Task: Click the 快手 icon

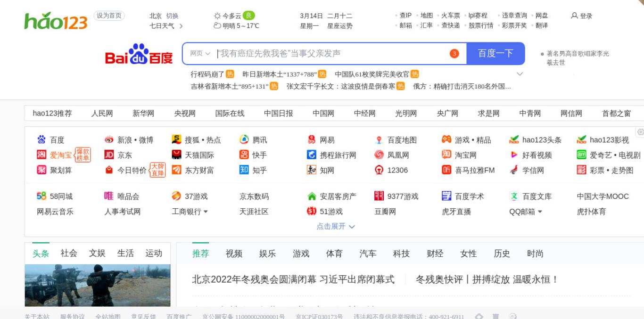Action: 244,155
